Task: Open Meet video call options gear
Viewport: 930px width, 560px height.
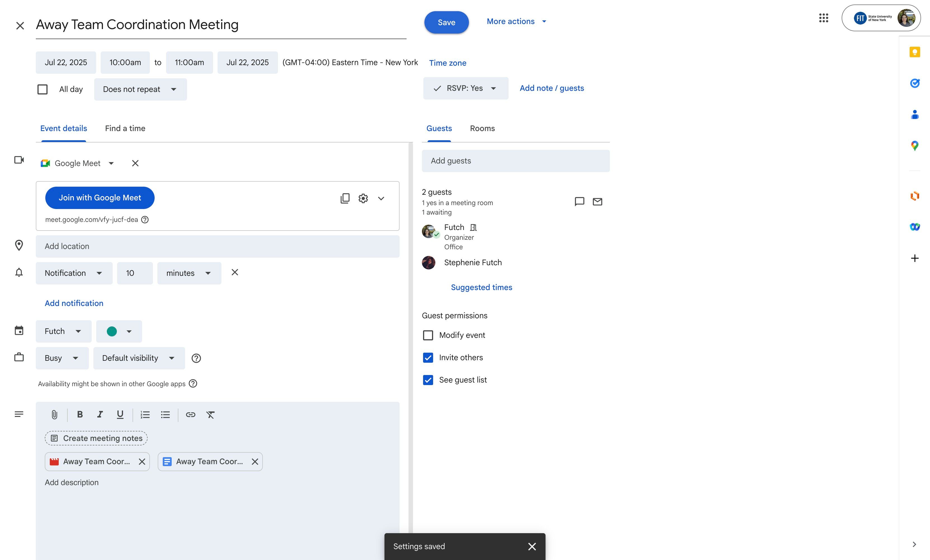Action: [x=363, y=198]
